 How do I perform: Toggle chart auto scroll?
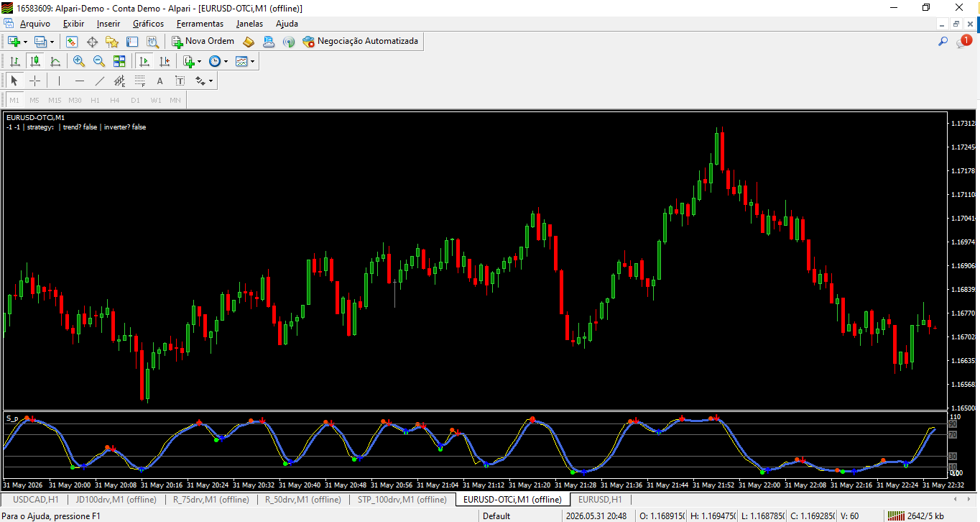[144, 61]
